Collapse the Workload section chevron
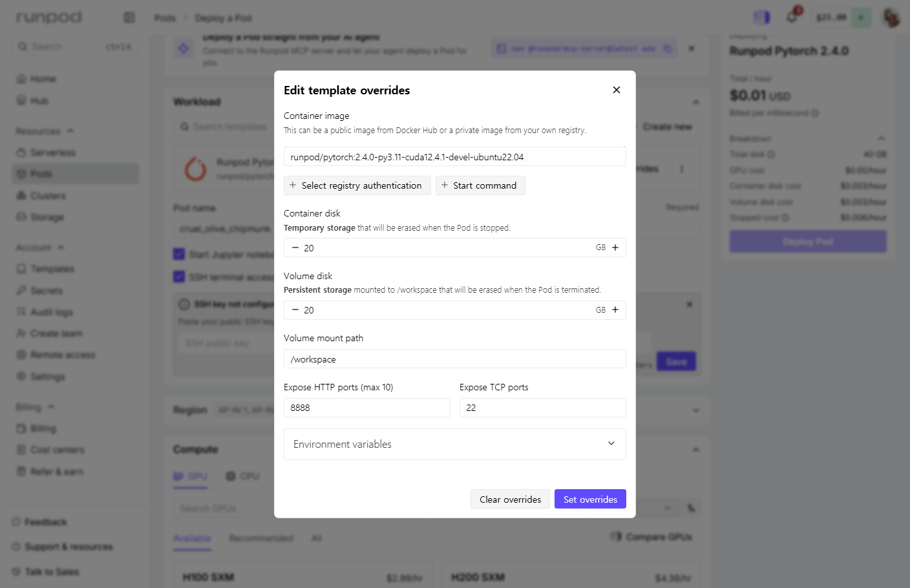Screen dimensions: 910x588 (695, 102)
